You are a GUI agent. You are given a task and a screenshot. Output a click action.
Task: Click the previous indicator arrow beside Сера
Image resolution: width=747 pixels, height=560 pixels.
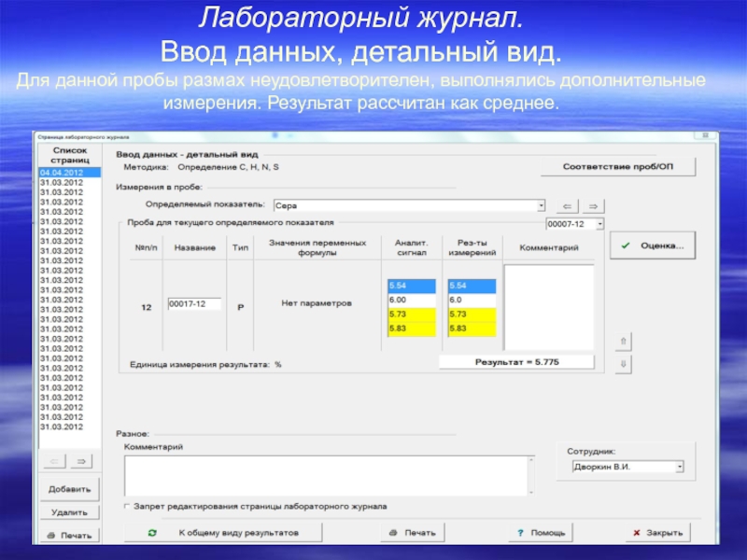click(x=569, y=205)
